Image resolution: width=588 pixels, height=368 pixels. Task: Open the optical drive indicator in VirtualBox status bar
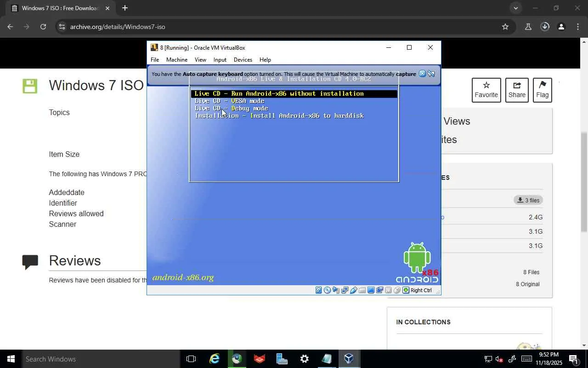(x=327, y=290)
